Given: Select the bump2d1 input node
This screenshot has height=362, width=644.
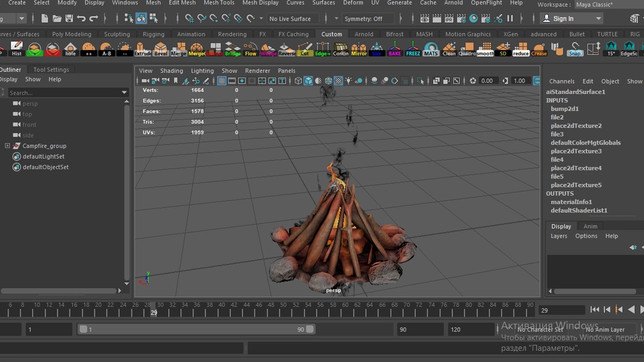Looking at the screenshot, I should pyautogui.click(x=565, y=109).
